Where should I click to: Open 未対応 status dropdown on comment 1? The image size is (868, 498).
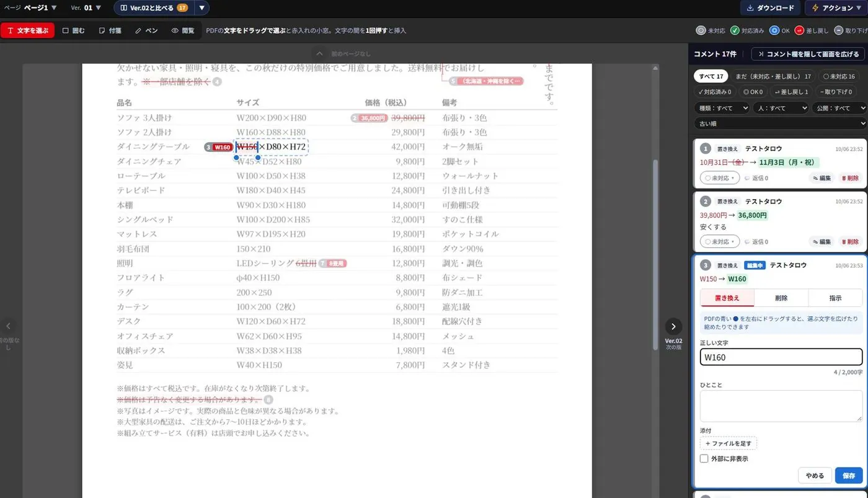720,178
